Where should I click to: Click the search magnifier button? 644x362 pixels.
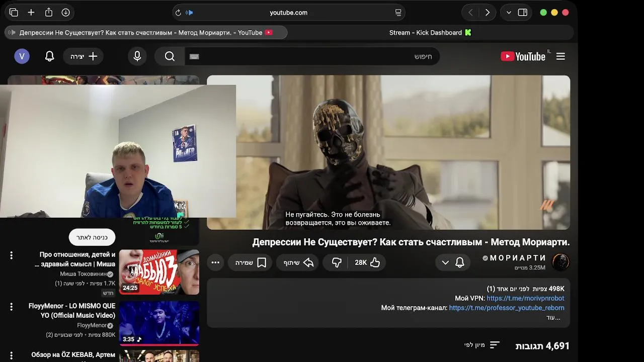point(170,56)
